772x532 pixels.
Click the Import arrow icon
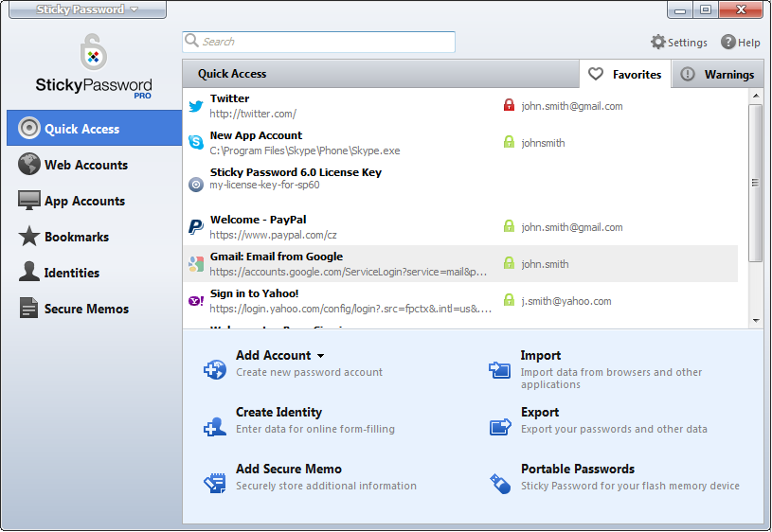[x=500, y=369]
